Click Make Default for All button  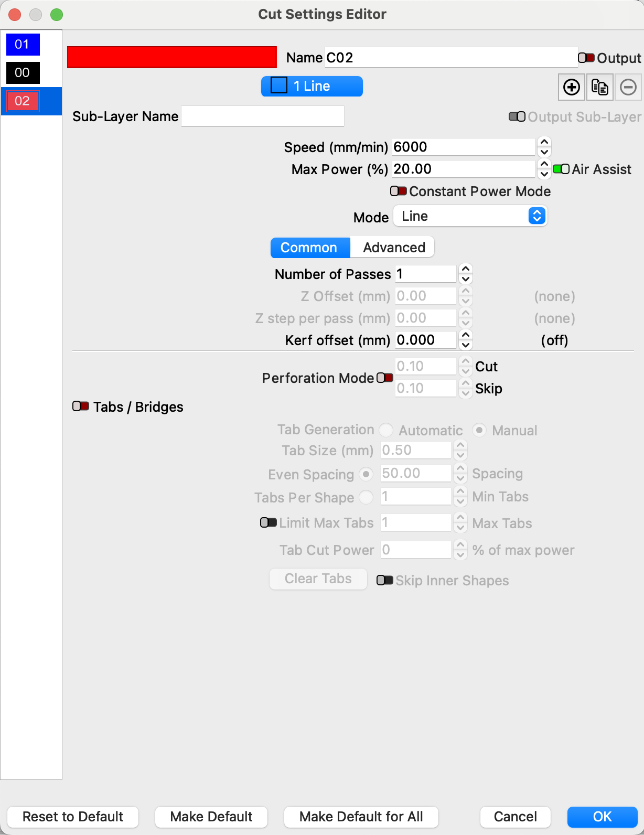[361, 817]
